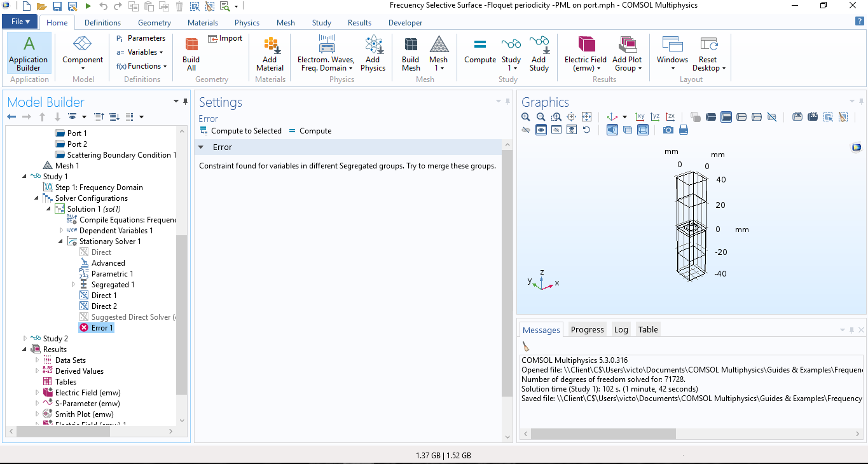The image size is (868, 464).
Task: Switch to the Physics ribbon tab
Action: 247,23
